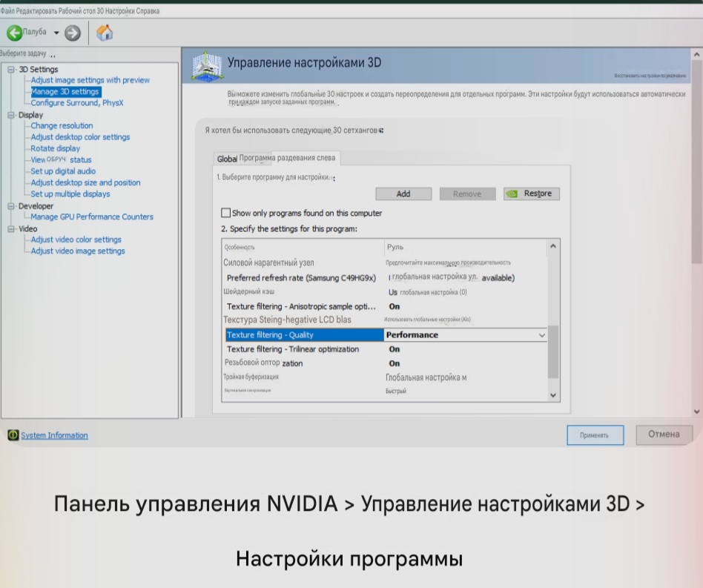Open the Справка menu
The height and width of the screenshot is (588, 703).
click(148, 11)
